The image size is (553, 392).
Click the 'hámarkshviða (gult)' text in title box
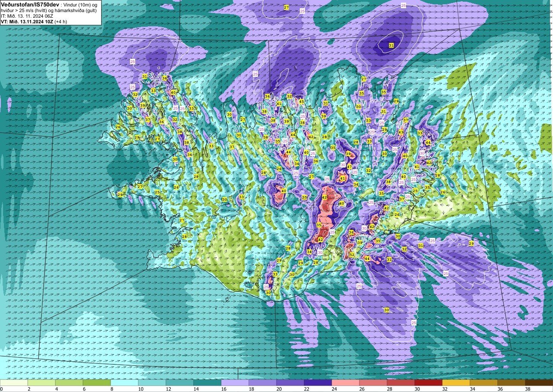76,10
